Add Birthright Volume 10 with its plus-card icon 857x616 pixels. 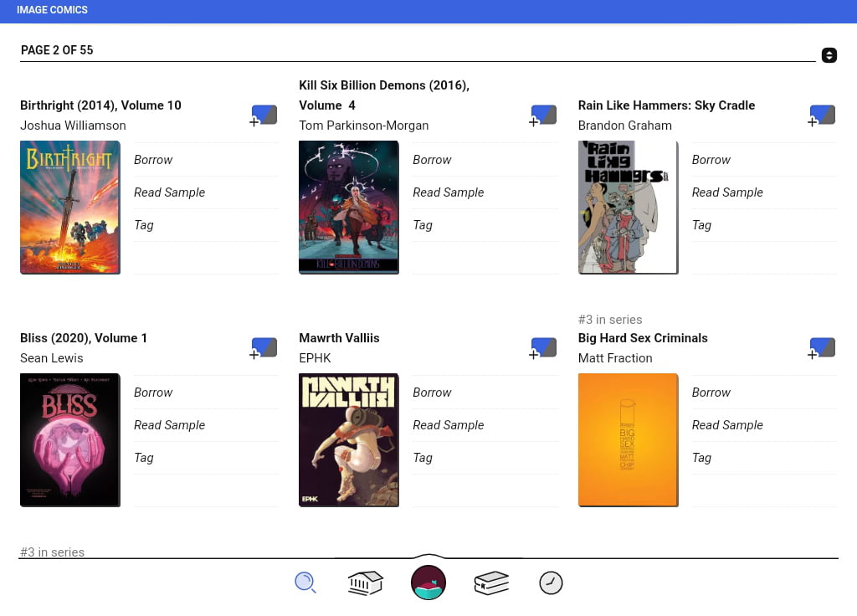pyautogui.click(x=264, y=116)
